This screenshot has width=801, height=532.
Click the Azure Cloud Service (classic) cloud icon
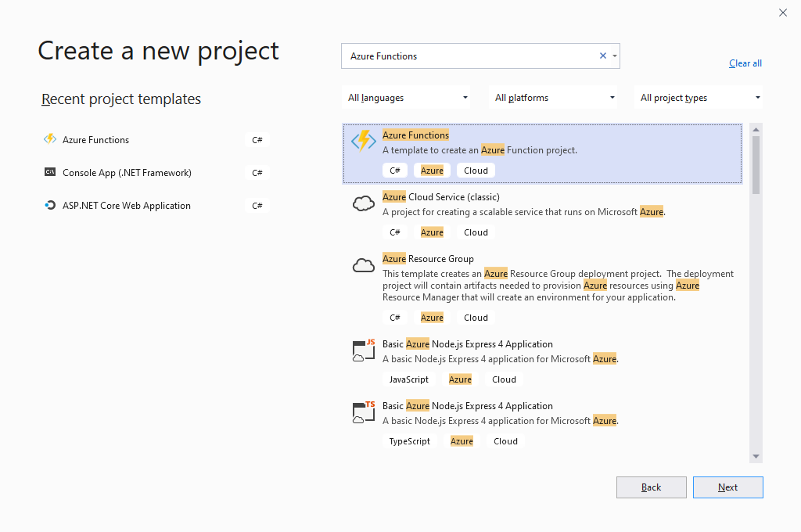point(363,203)
